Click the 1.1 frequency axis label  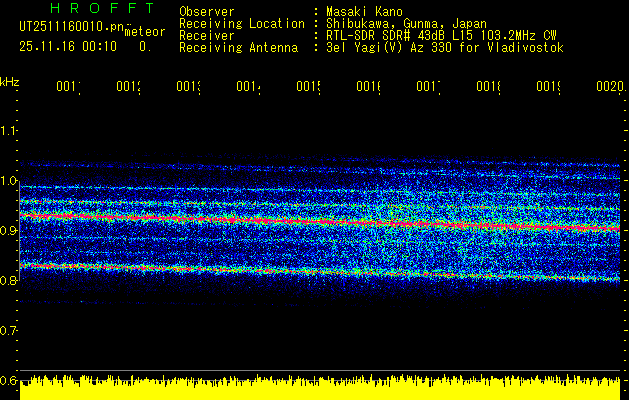[x=9, y=131]
